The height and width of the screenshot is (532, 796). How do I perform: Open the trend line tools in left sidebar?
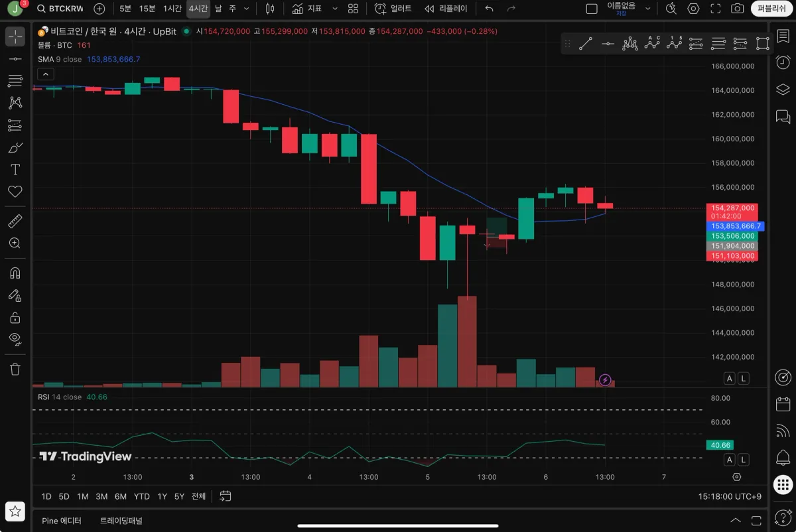[x=15, y=59]
